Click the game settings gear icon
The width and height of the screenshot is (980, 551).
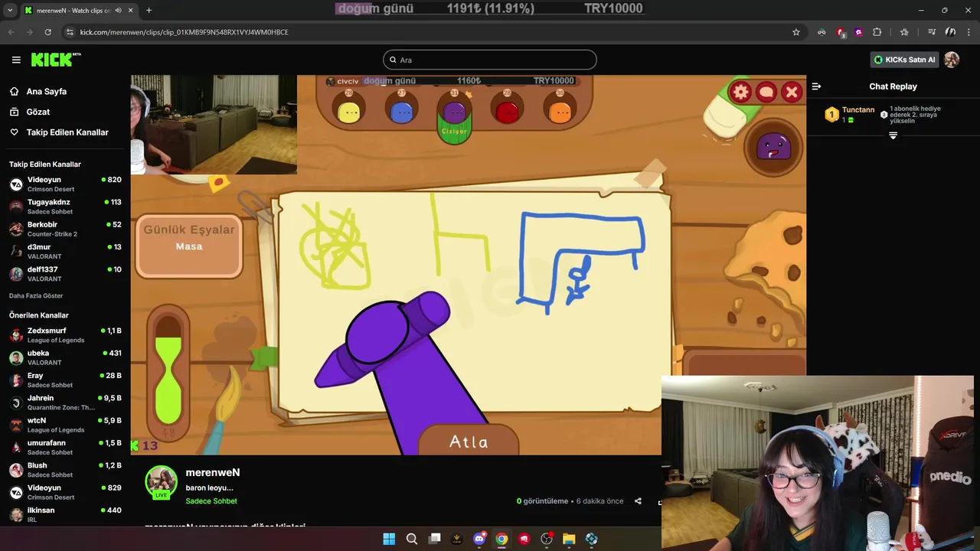pos(740,93)
